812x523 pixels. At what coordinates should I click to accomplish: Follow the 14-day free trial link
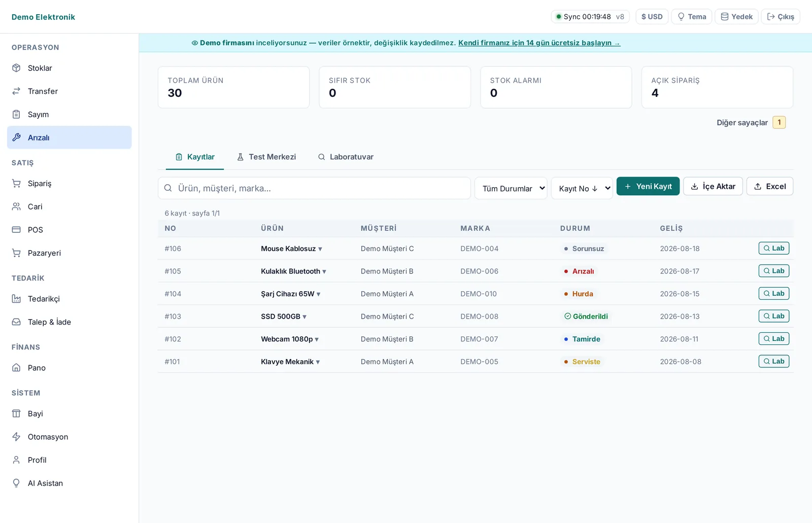pyautogui.click(x=539, y=43)
